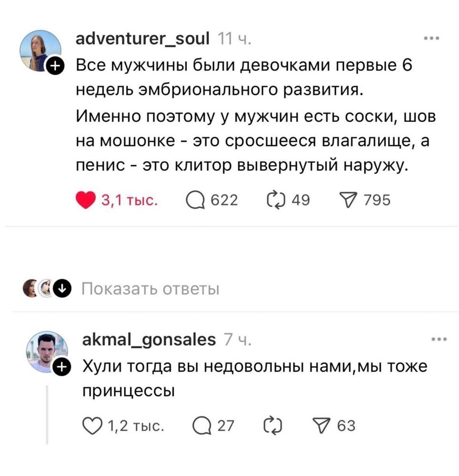
Task: Open akmal_gonsales' profile via username
Action: [149, 339]
